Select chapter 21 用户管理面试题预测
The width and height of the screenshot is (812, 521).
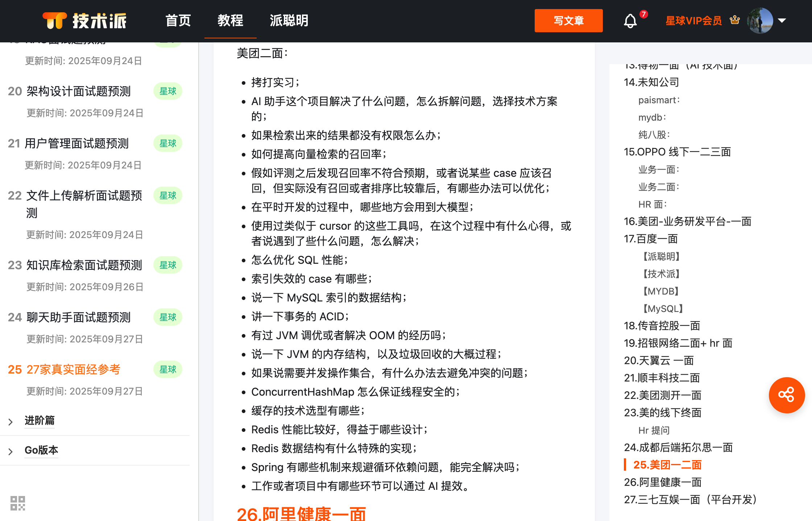(x=76, y=143)
